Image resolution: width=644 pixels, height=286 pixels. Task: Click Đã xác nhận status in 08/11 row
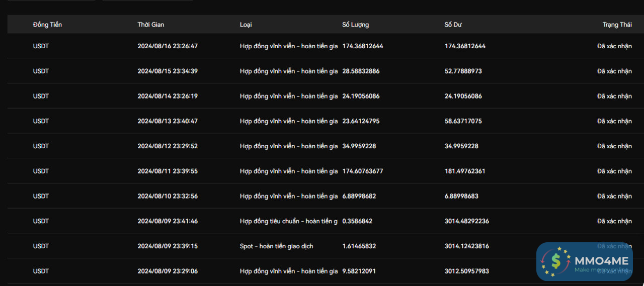(614, 171)
